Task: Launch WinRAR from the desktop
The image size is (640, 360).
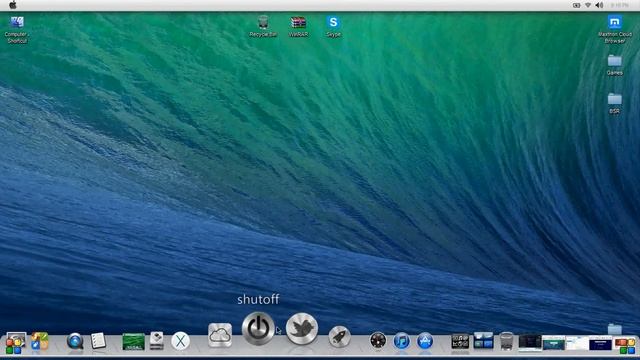Action: 298,27
